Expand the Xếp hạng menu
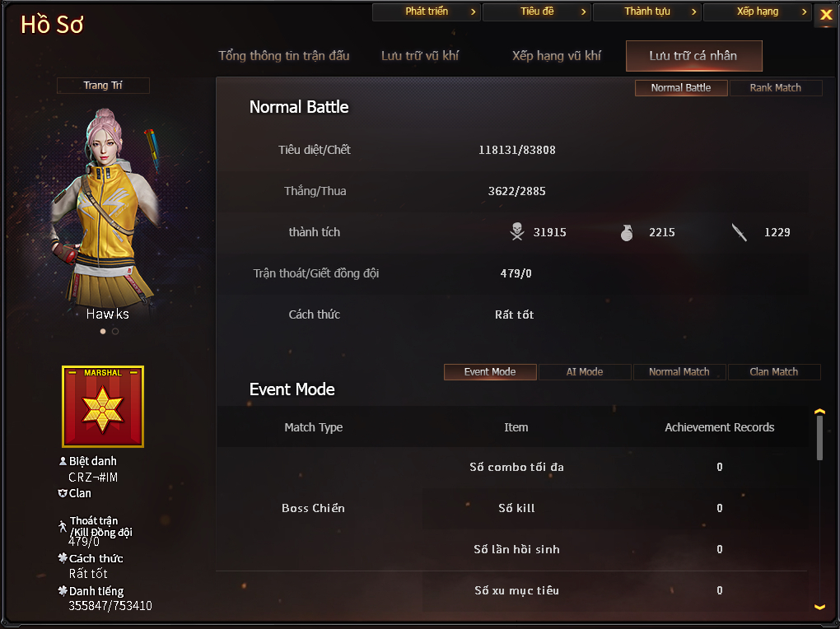Viewport: 840px width, 629px height. [x=758, y=12]
